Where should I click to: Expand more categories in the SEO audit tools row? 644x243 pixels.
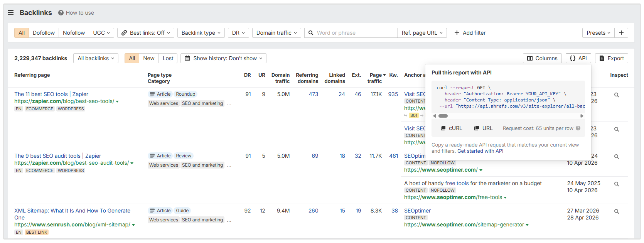coord(229,166)
